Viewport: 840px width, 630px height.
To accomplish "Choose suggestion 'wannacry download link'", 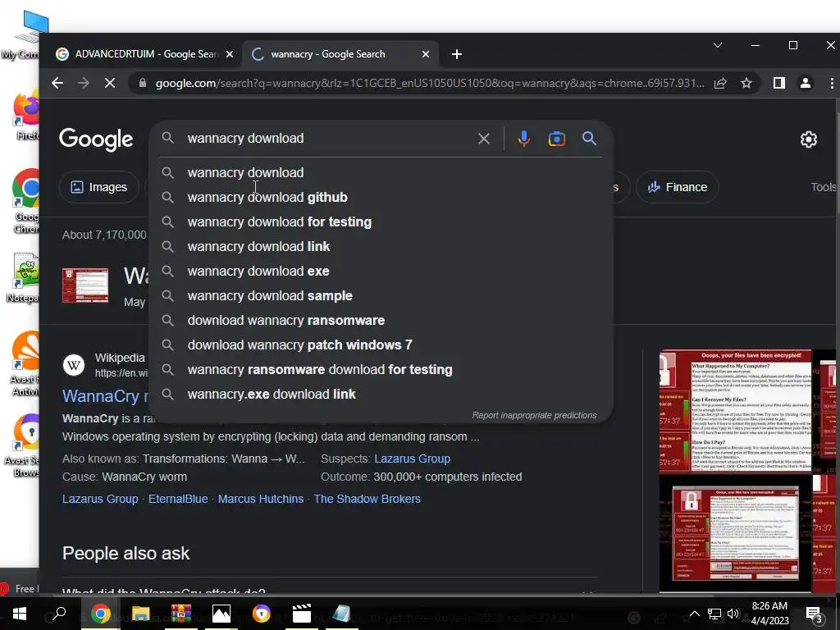I will (x=381, y=246).
